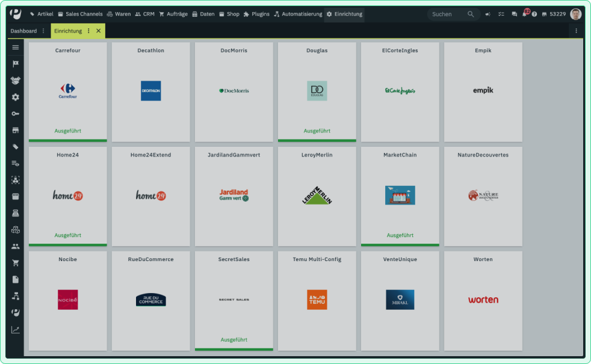Open the tag icon section in sidebar
Image resolution: width=591 pixels, height=364 pixels.
click(x=16, y=147)
